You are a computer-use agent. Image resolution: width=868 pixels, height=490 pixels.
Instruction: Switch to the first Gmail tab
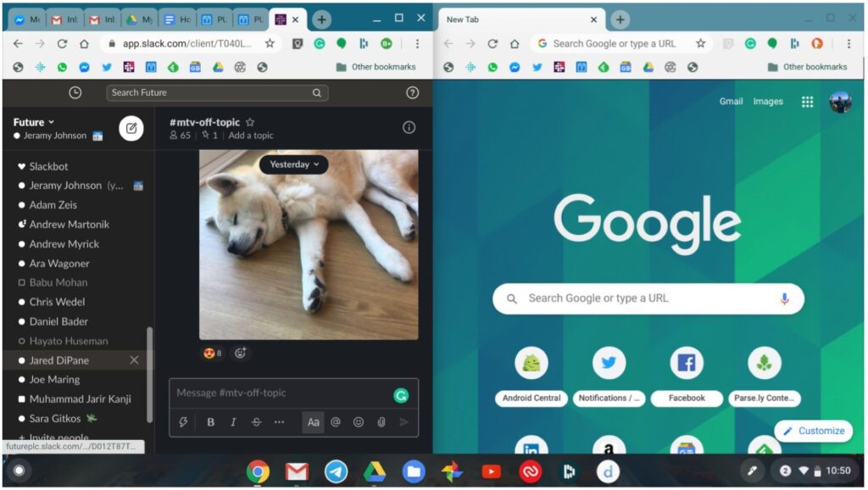pyautogui.click(x=64, y=19)
